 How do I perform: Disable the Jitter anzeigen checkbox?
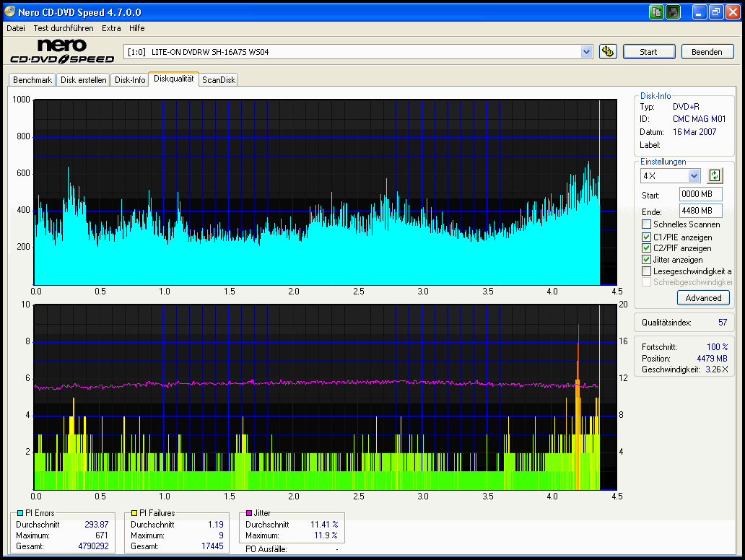646,259
